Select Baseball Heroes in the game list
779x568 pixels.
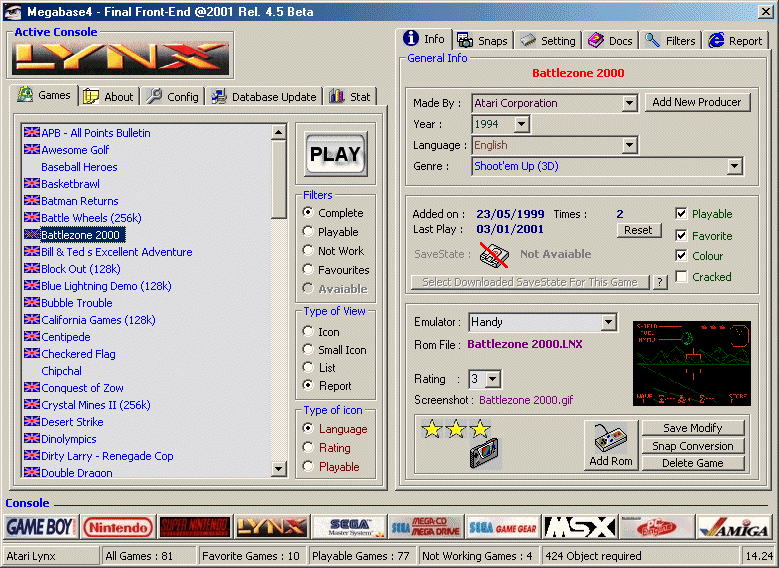pyautogui.click(x=79, y=166)
